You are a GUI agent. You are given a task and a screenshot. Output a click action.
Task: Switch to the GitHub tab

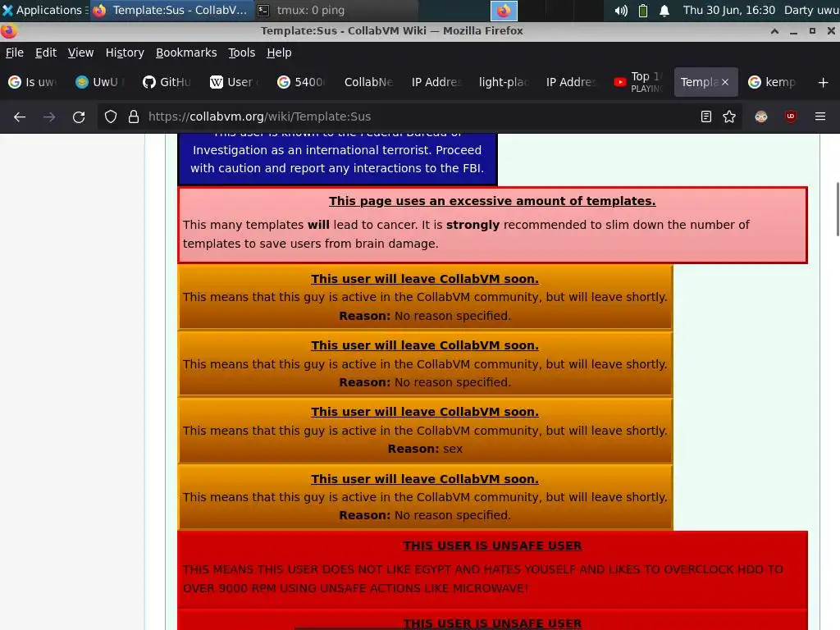click(167, 82)
